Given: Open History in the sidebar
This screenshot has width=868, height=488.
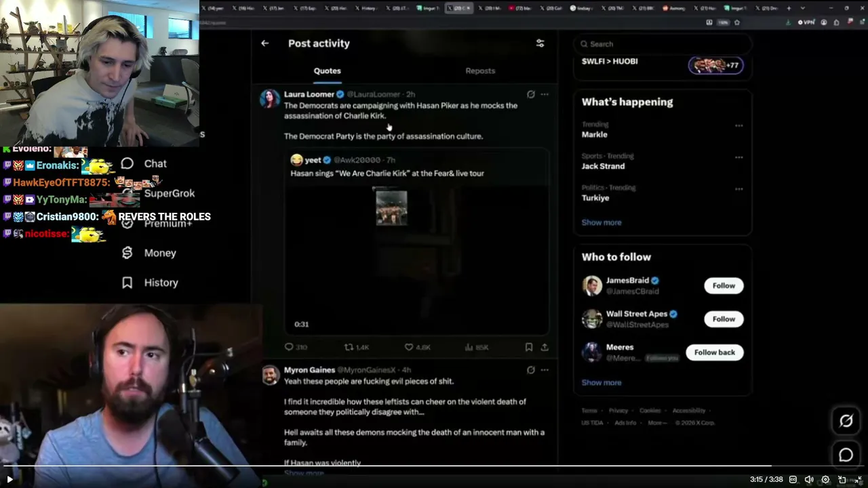Looking at the screenshot, I should (x=150, y=283).
